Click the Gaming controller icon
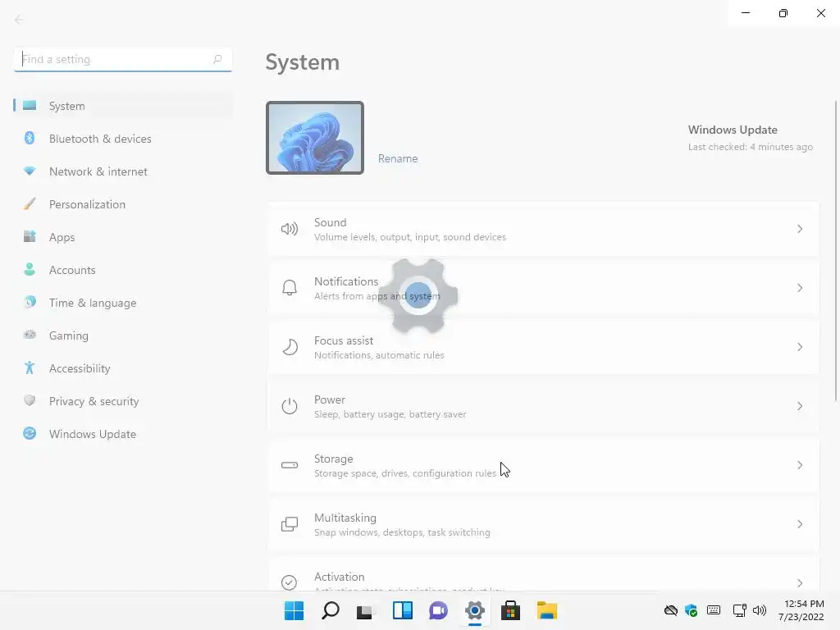Viewport: 840px width, 630px height. click(30, 335)
